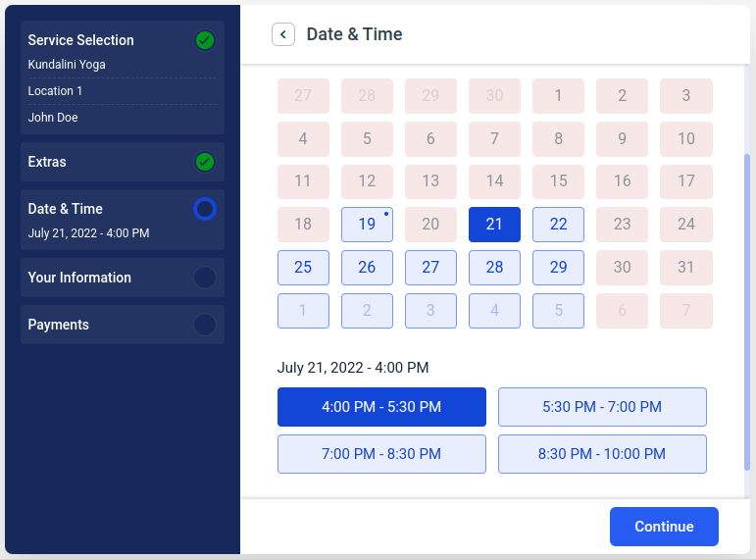Select July 19 on the calendar

(x=367, y=225)
